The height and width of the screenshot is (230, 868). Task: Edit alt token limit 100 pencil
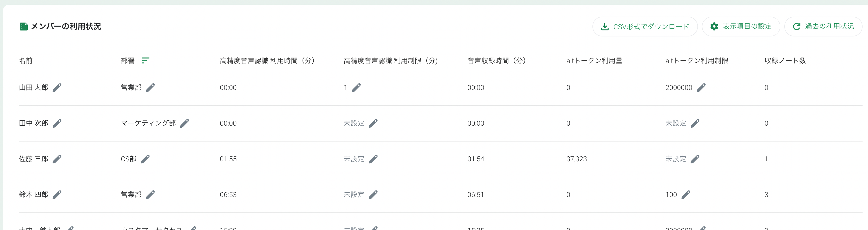(x=686, y=195)
